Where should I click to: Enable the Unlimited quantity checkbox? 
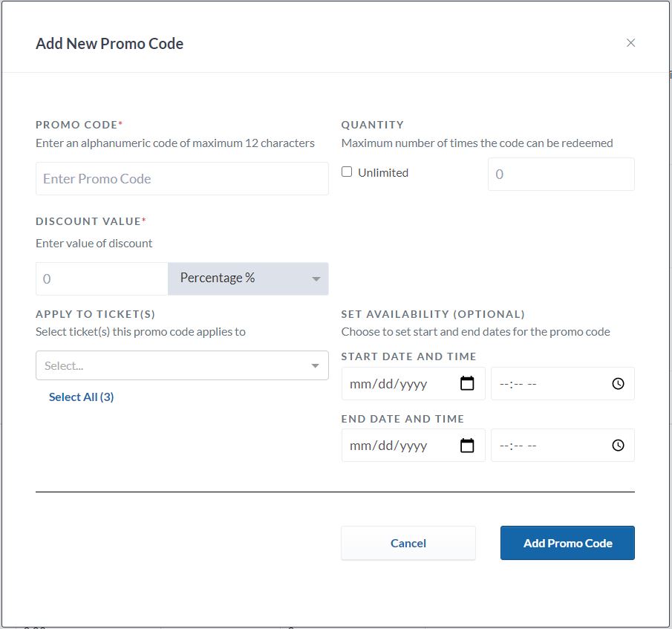pos(347,172)
